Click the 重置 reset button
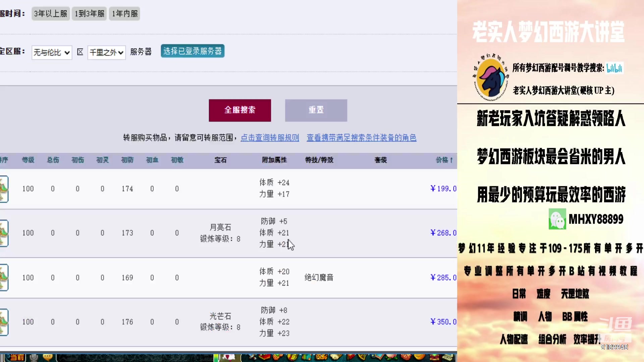 click(316, 110)
